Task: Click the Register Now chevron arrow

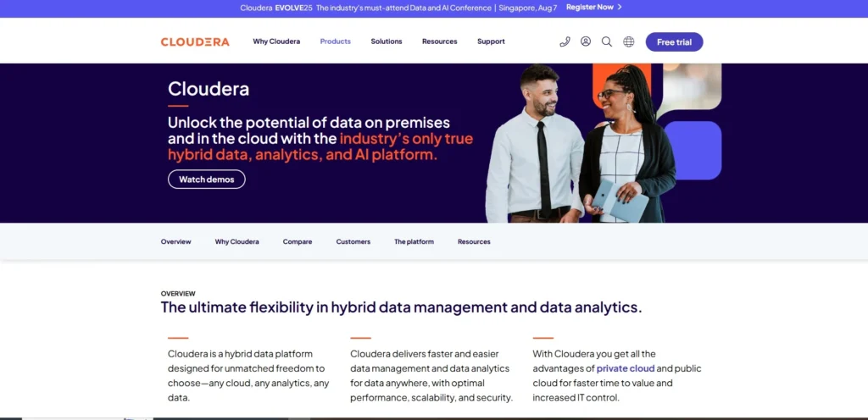Action: 620,7
